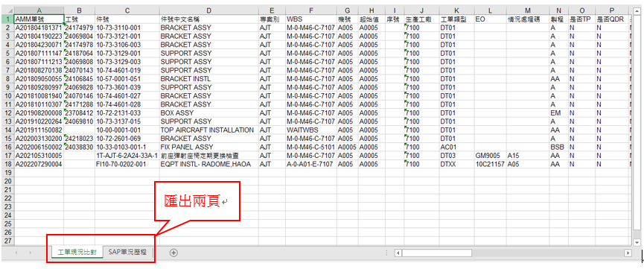The width and height of the screenshot is (644, 269).
Task: Select the DTXX work order type cell
Action: tap(456, 164)
